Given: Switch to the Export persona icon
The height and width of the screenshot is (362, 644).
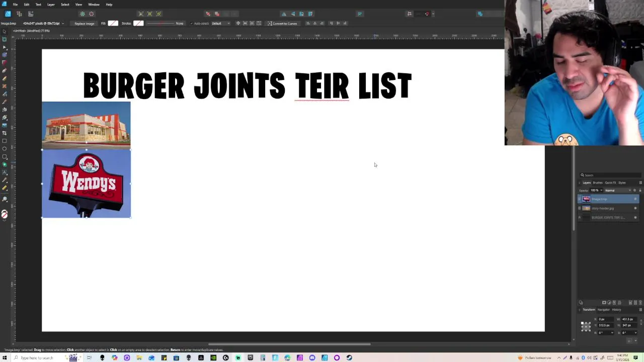Looking at the screenshot, I should [31, 14].
